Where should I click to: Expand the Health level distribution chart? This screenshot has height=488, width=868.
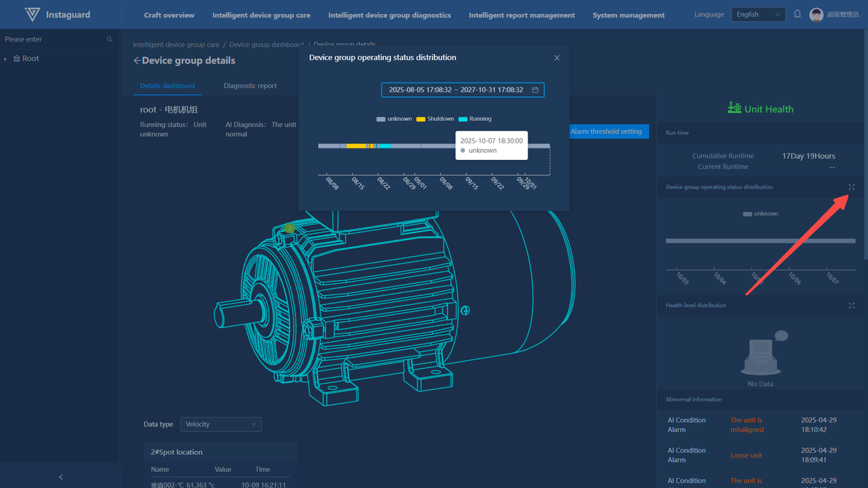tap(852, 306)
